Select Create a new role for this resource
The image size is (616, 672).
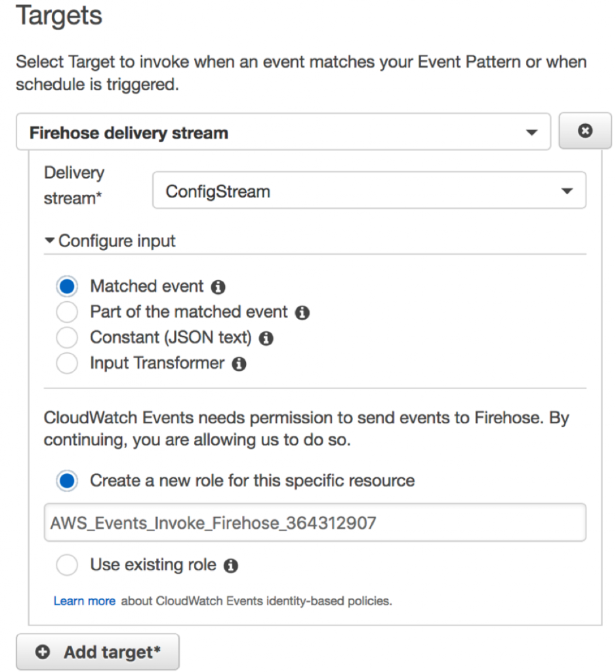click(68, 481)
